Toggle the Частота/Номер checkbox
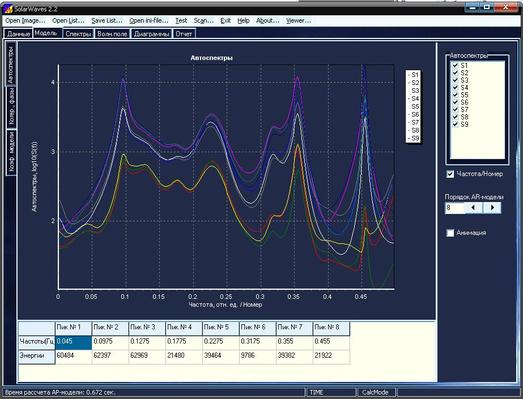This screenshot has height=399, width=523. [x=450, y=174]
